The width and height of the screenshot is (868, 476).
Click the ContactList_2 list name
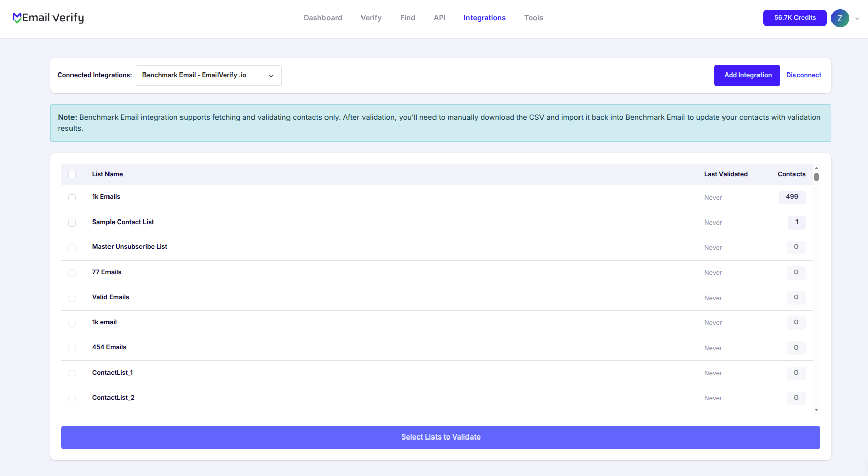coord(113,398)
